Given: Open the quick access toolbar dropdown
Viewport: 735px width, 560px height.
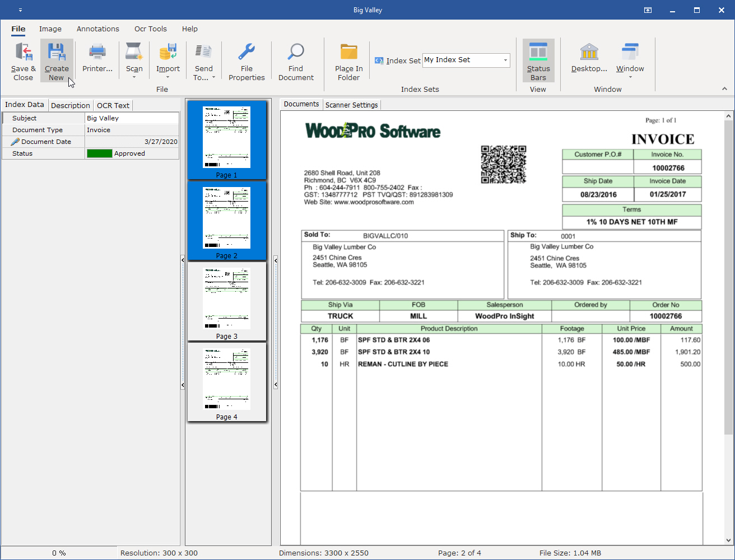Looking at the screenshot, I should click(20, 10).
